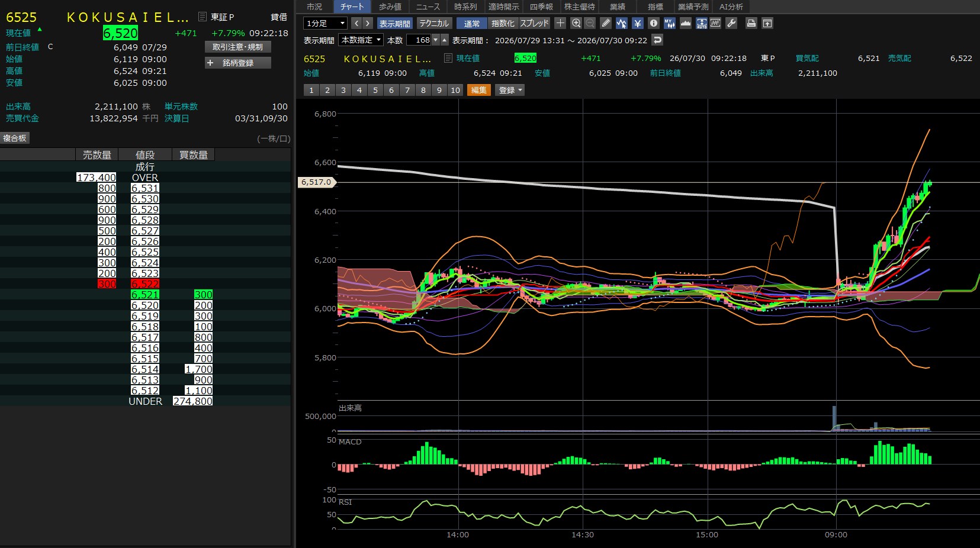This screenshot has width=980, height=548.
Task: Select the crosshair cursor tool
Action: click(x=560, y=23)
